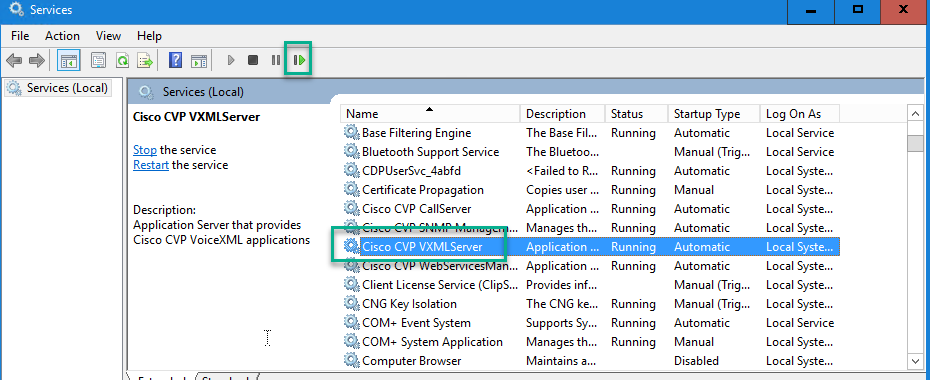Click the Forward arrow toolbar icon
This screenshot has width=930, height=380.
coord(37,60)
